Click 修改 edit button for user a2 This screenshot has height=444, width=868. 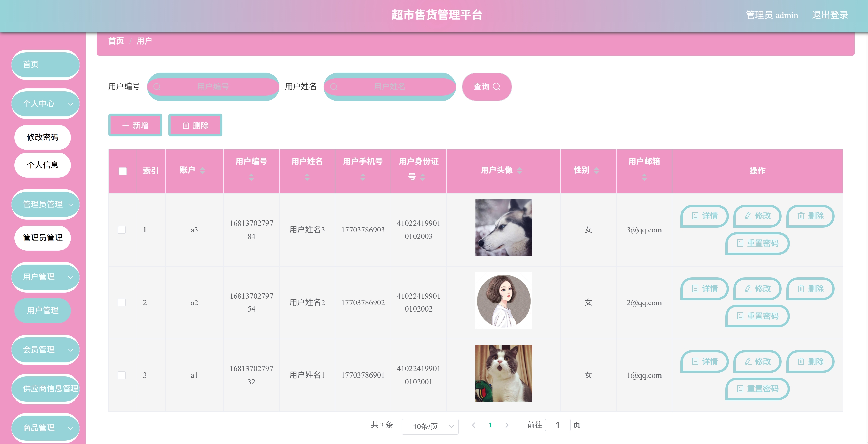point(757,288)
